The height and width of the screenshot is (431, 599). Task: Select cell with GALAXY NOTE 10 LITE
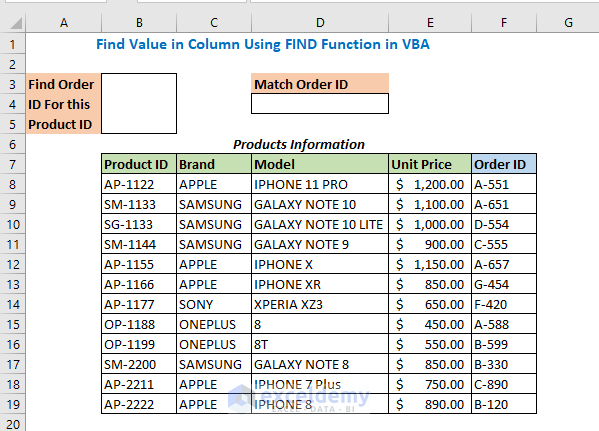[320, 225]
